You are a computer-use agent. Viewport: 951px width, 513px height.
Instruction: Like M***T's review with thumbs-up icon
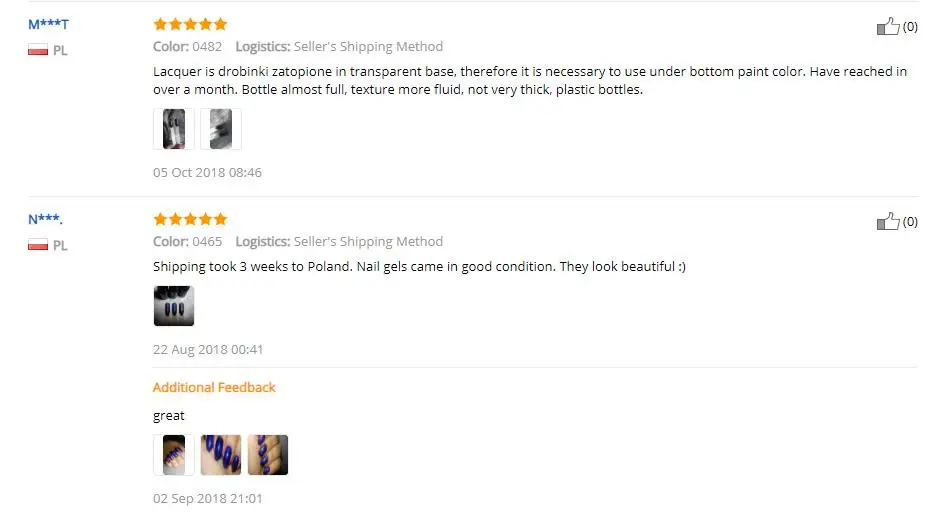pyautogui.click(x=888, y=26)
